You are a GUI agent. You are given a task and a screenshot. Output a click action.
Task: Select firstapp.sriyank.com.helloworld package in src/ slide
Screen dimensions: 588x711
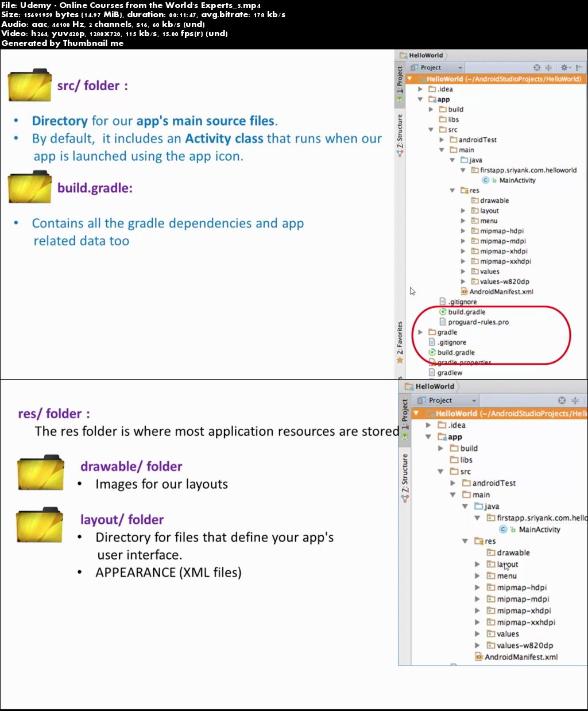[x=528, y=170]
